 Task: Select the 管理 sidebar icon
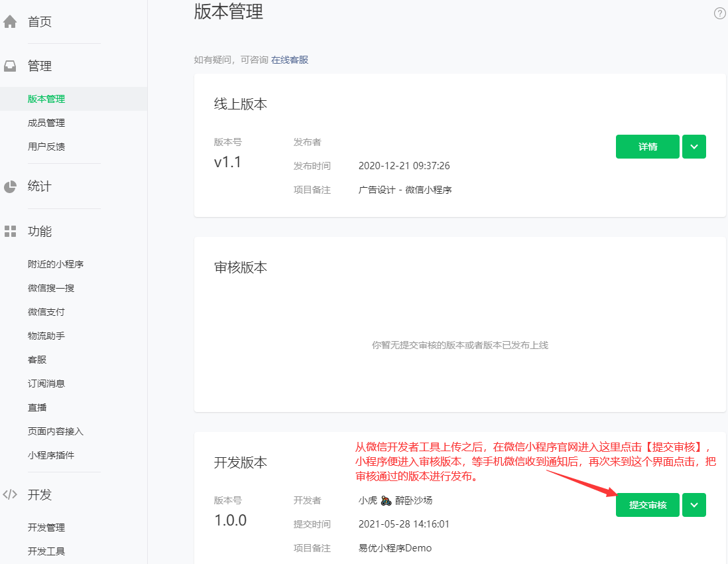tap(9, 65)
